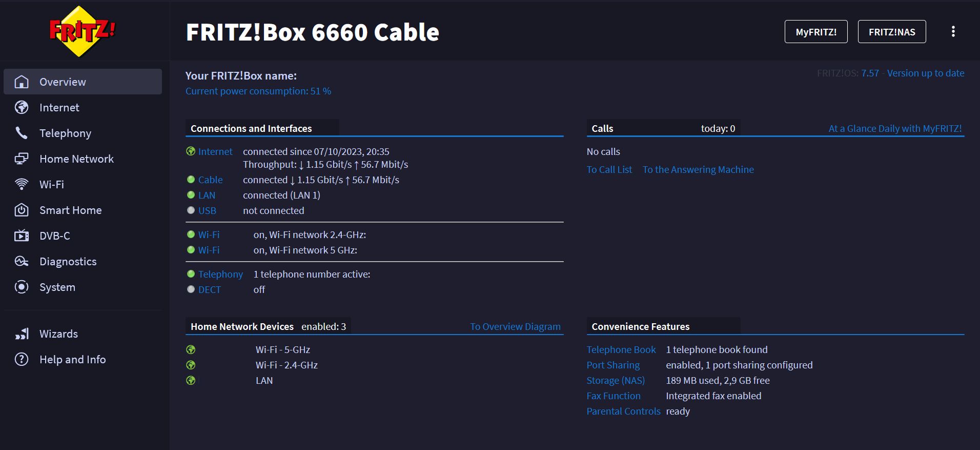
Task: Open Telephony link in Connections list
Action: pos(220,274)
